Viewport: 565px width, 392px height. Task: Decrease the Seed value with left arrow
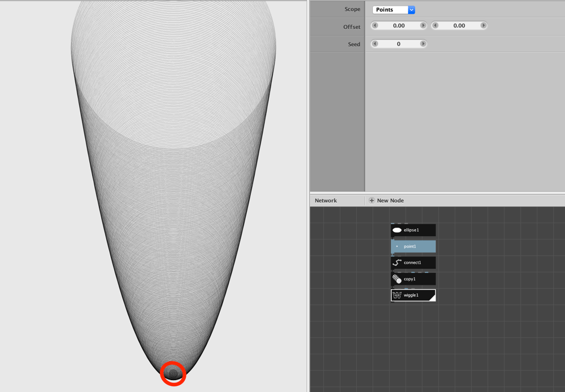[375, 43]
